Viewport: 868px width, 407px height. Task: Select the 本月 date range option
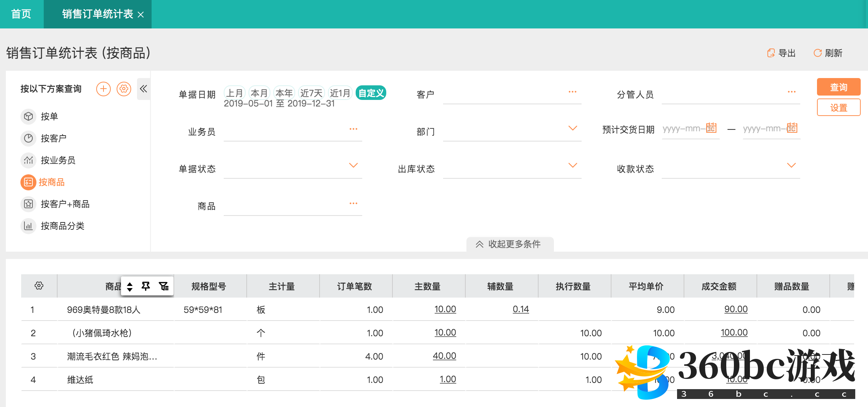259,93
